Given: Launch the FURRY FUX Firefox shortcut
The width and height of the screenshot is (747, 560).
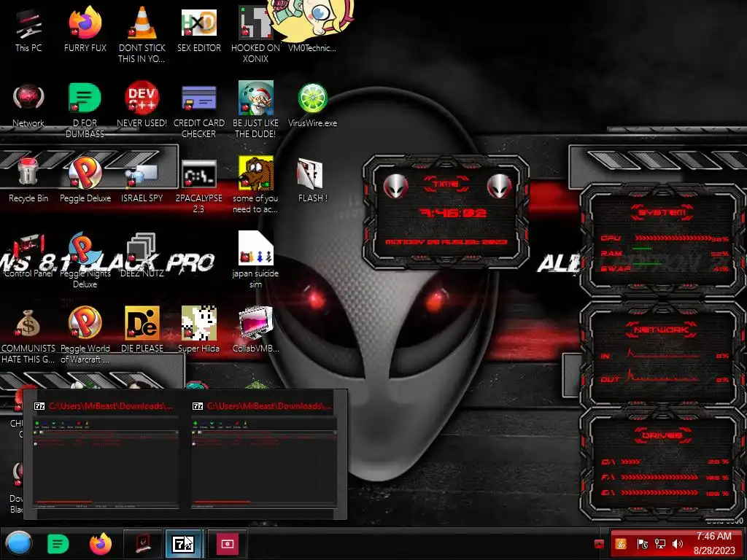Looking at the screenshot, I should pos(85,29).
